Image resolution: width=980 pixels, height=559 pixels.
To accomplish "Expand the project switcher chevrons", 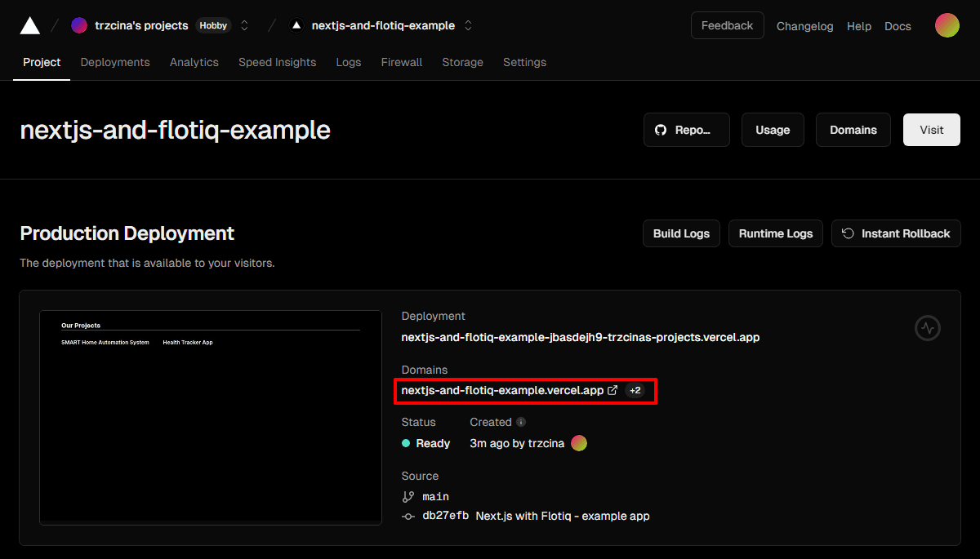I will tap(468, 25).
